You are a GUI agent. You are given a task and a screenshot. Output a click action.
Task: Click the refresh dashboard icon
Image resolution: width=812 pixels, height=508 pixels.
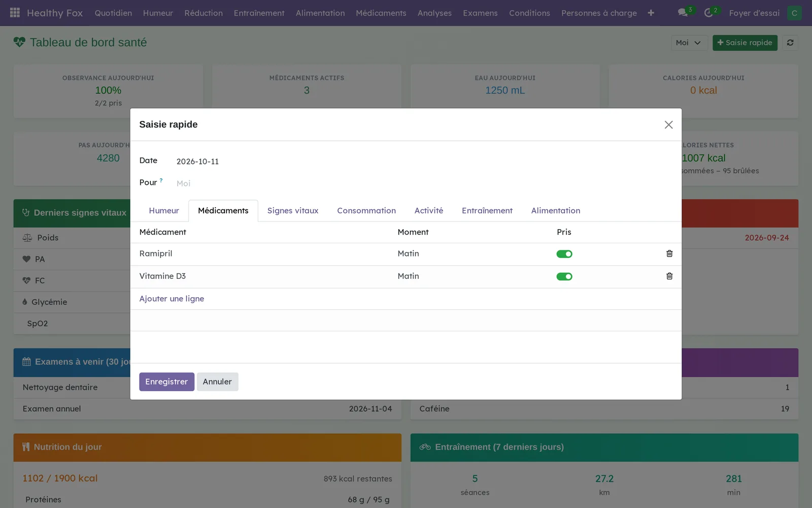coord(790,43)
